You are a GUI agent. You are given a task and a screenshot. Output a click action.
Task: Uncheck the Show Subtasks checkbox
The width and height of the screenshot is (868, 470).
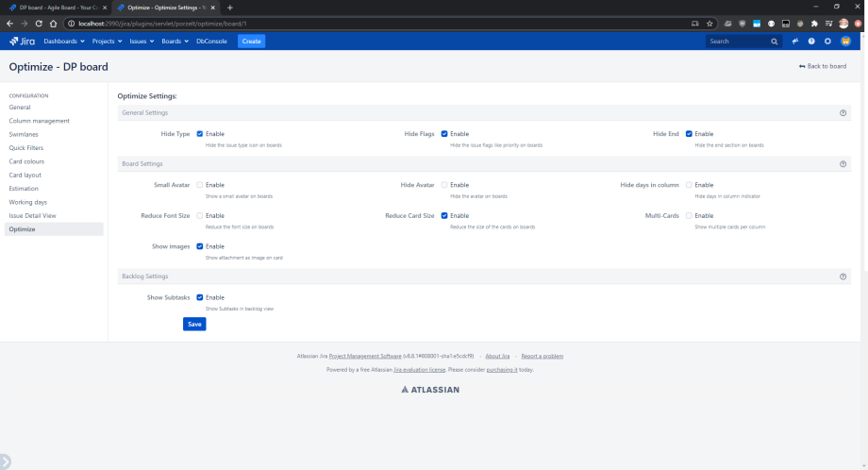point(200,297)
